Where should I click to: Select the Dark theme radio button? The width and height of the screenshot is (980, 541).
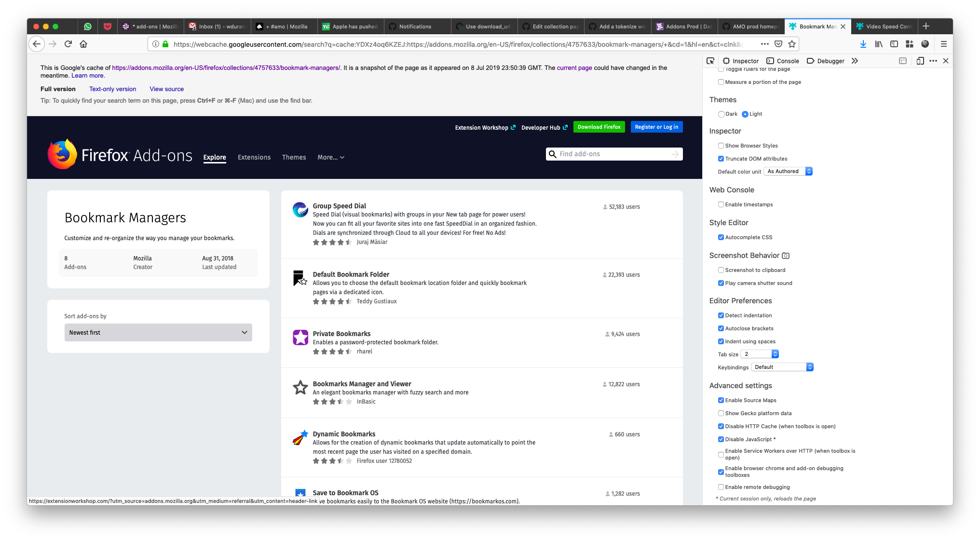click(722, 114)
